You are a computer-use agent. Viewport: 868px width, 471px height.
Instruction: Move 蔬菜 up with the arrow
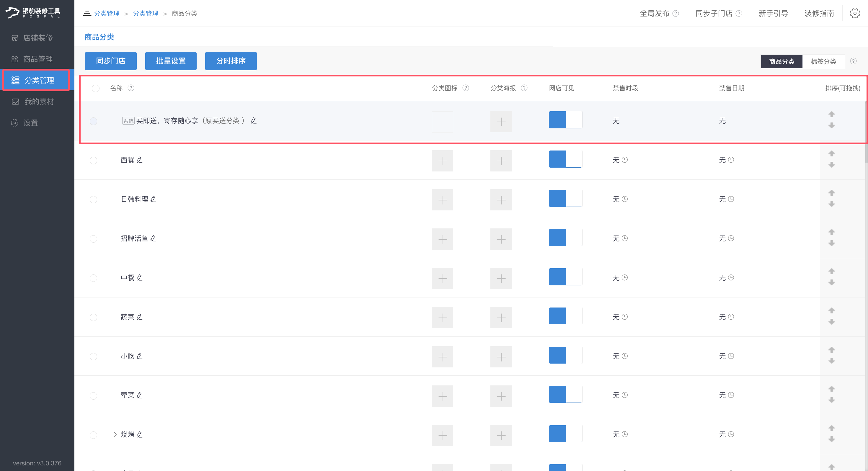pyautogui.click(x=832, y=311)
